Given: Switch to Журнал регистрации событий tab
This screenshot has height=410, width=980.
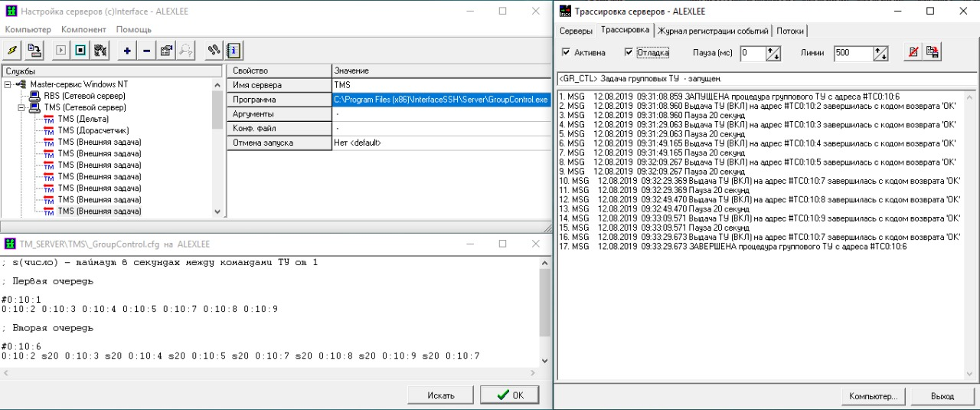Looking at the screenshot, I should point(713,31).
